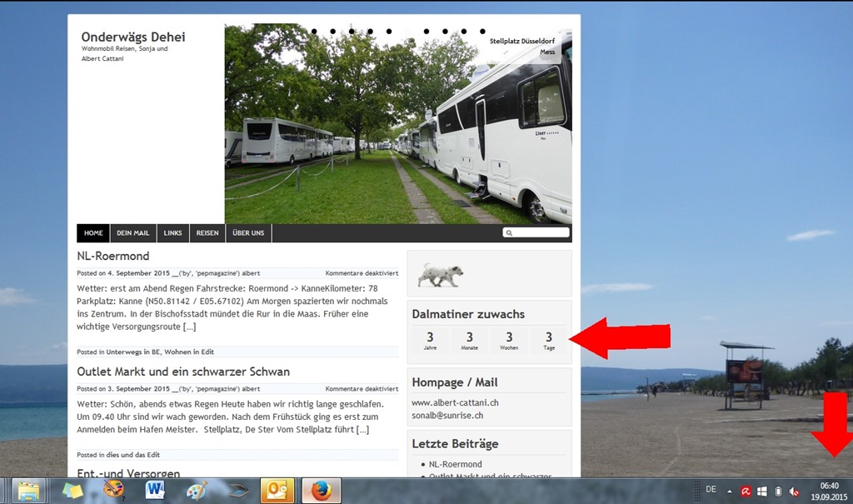
Task: Launch Microsoft Word from the taskbar
Action: coord(155,491)
